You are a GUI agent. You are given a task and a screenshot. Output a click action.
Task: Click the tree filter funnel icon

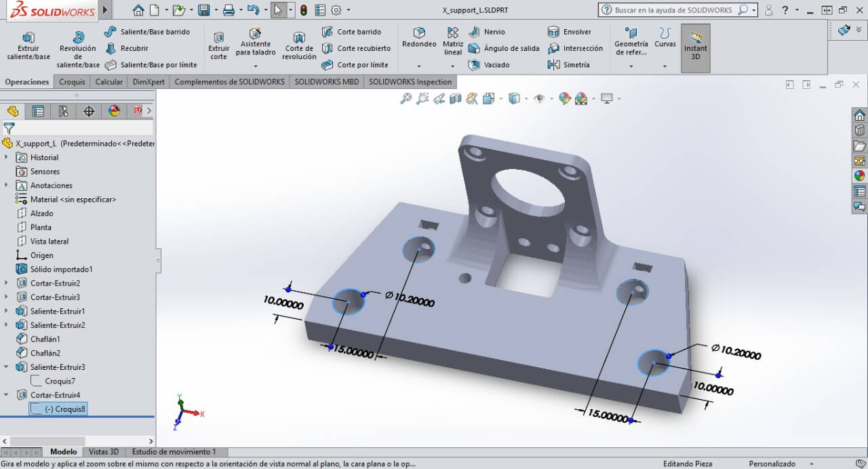click(x=9, y=128)
